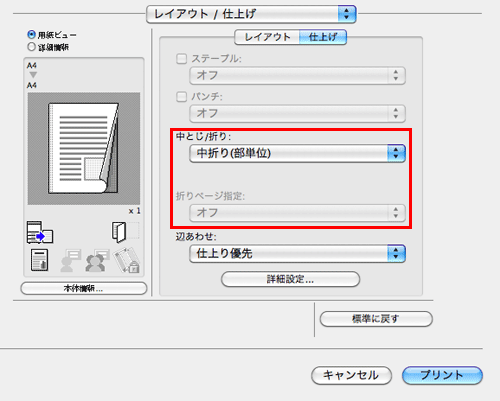Click the single user authentication icon

71,260
